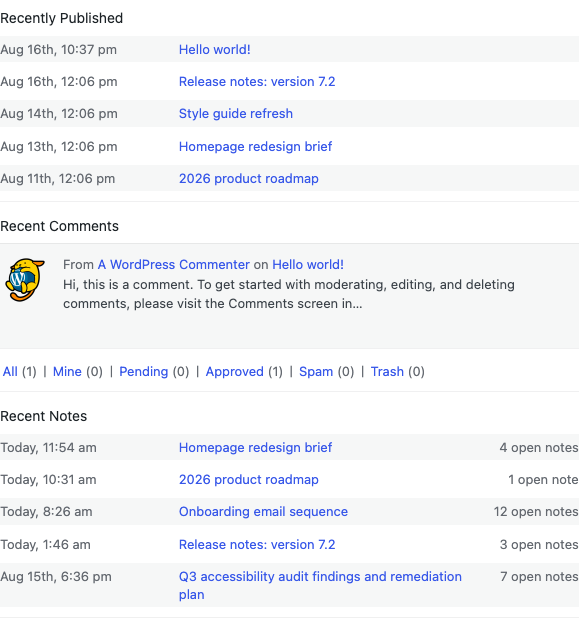Visit the A WordPress Commenter author link
Image resolution: width=579 pixels, height=618 pixels.
(x=174, y=264)
